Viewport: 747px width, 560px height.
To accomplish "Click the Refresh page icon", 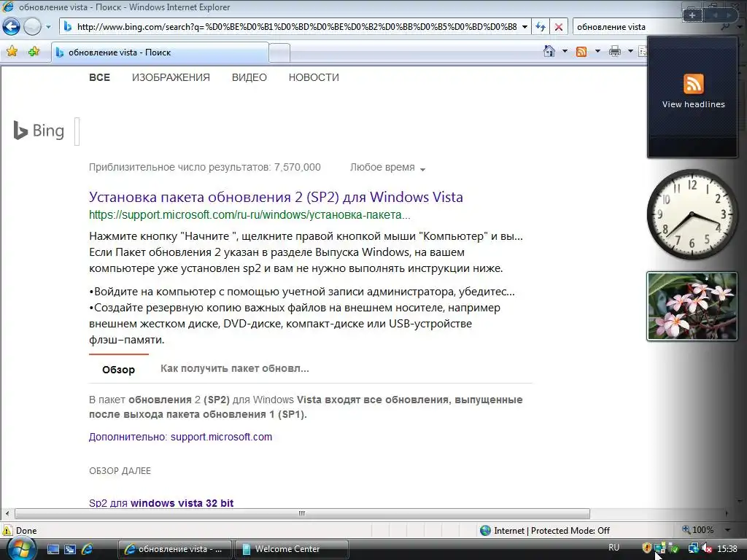I will pos(541,27).
